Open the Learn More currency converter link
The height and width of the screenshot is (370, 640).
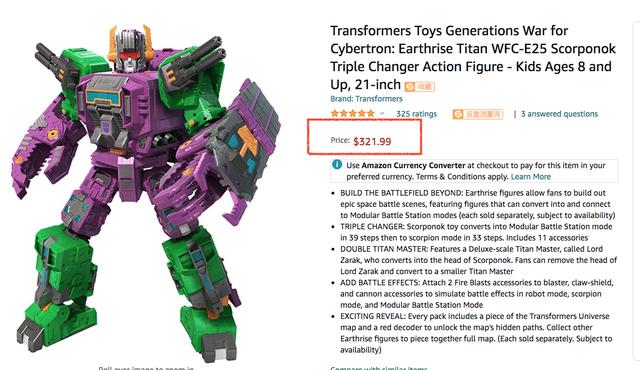pos(531,177)
